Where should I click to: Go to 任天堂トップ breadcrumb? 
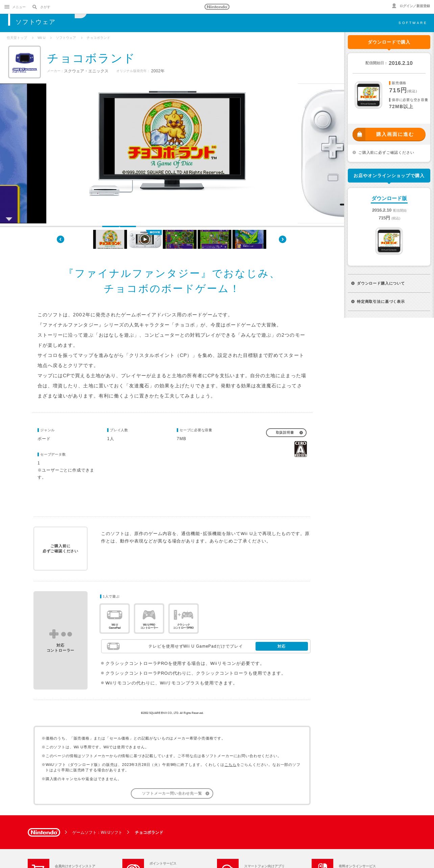[x=17, y=38]
